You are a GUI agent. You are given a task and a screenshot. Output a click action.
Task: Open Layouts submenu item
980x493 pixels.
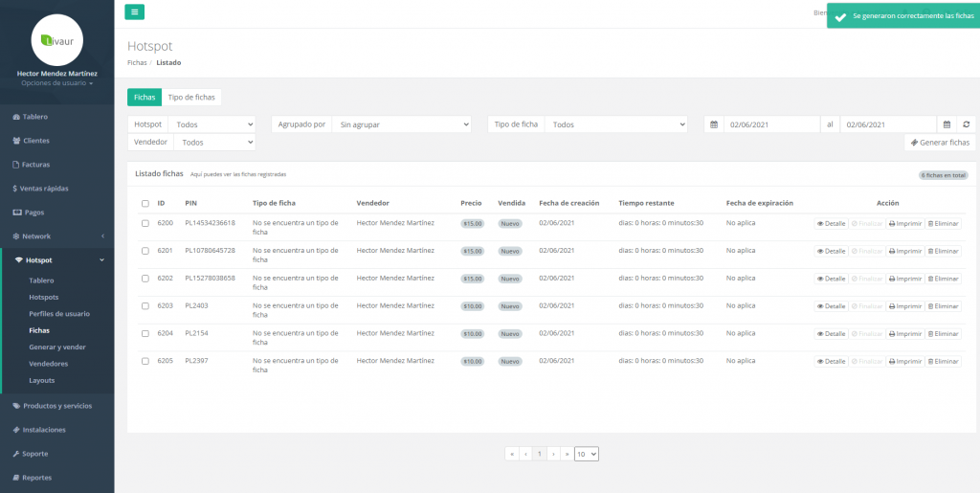point(42,380)
